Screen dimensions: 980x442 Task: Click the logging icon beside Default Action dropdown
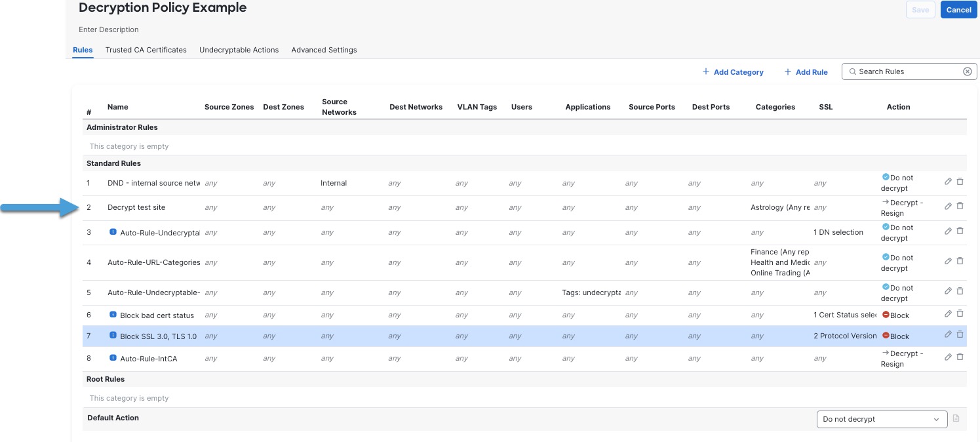click(x=956, y=418)
